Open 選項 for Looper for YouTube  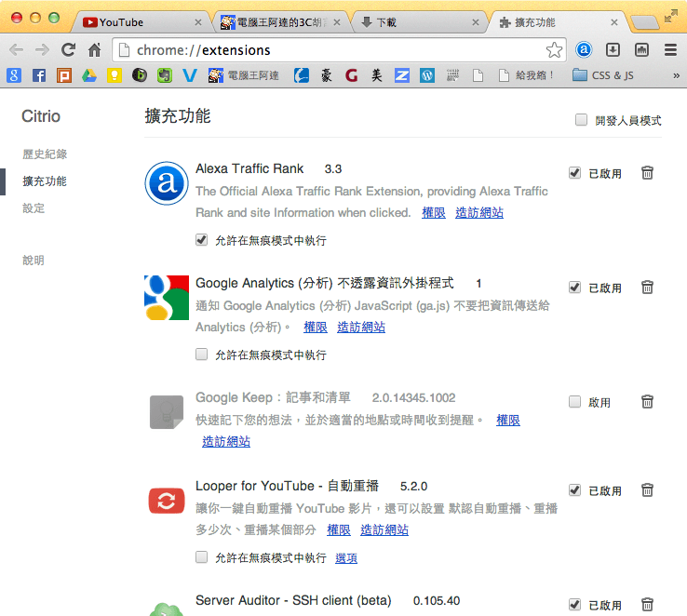(x=346, y=557)
